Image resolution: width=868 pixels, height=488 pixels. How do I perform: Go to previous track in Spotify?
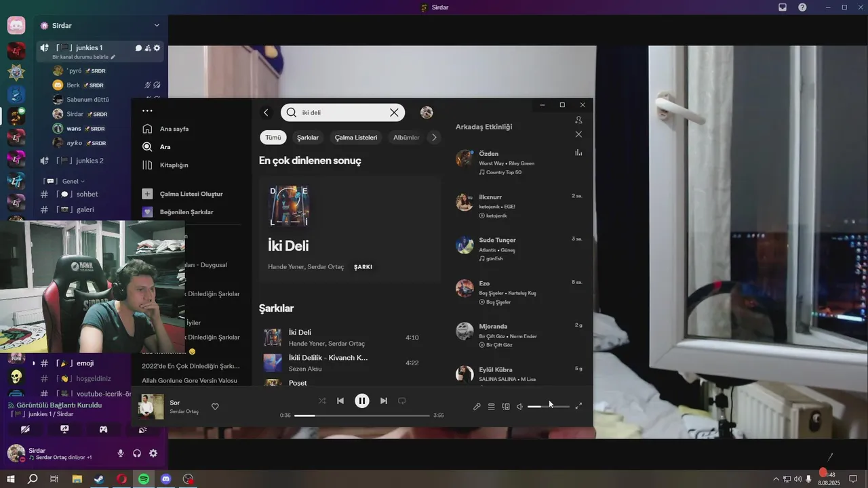click(x=340, y=401)
